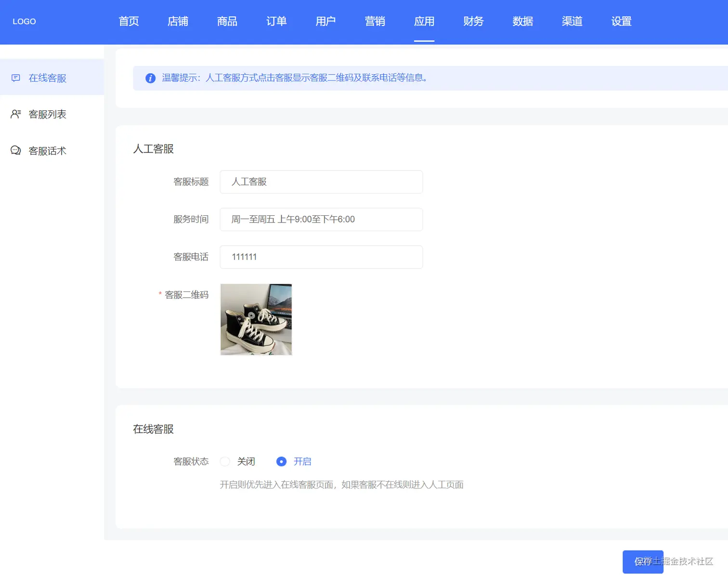Viewport: 728px width, 581px height.
Task: Click the 人工客服 section heading
Action: 153,149
